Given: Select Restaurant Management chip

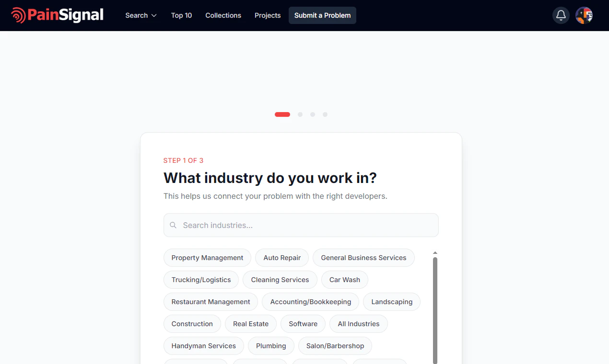Looking at the screenshot, I should tap(211, 302).
